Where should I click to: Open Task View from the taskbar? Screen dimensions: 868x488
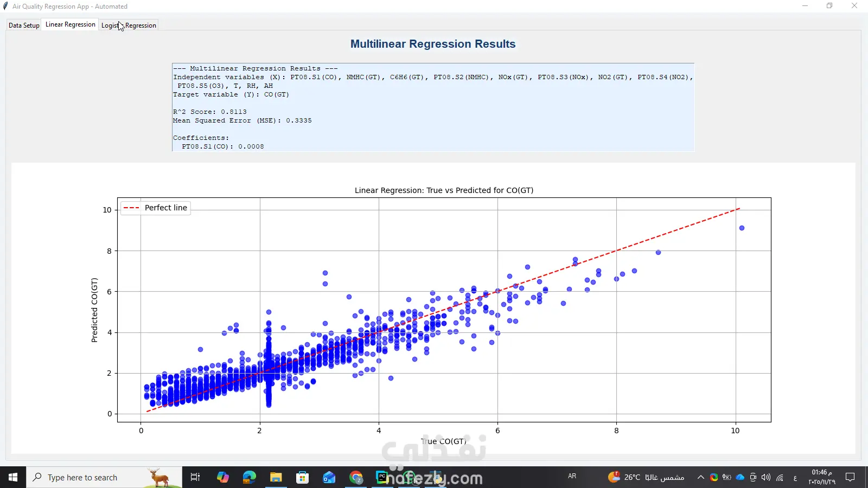[195, 477]
